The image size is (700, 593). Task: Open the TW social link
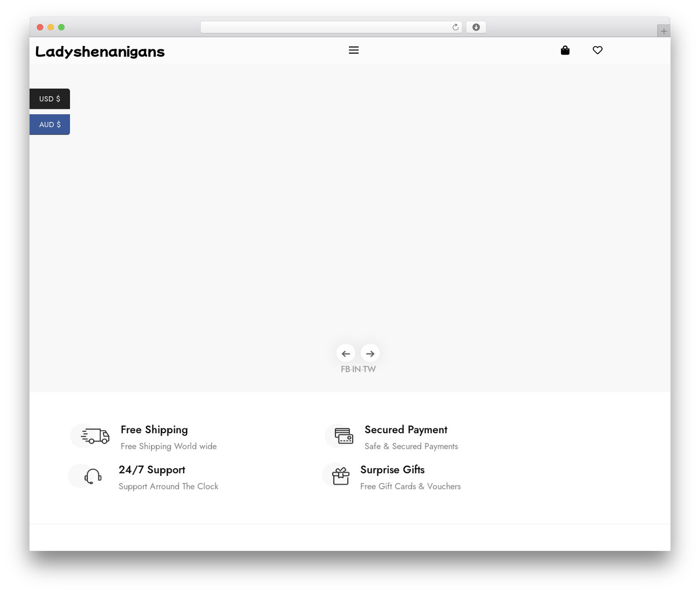point(370,369)
